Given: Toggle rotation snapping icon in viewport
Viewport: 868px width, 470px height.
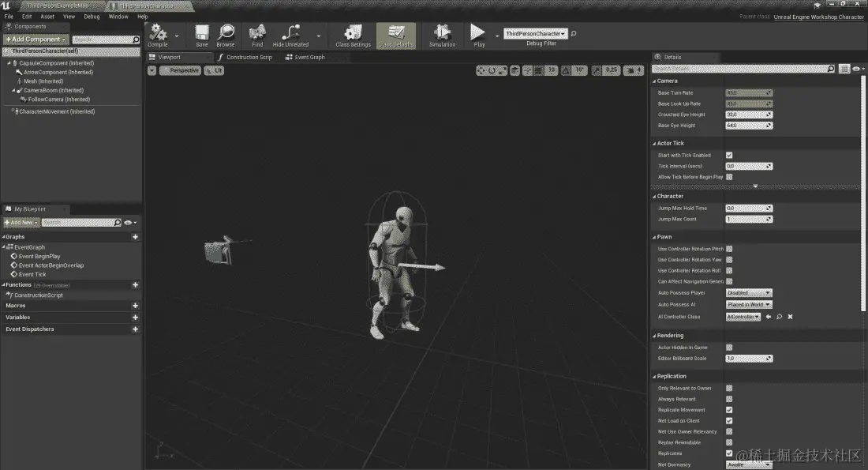Looking at the screenshot, I should [x=566, y=70].
